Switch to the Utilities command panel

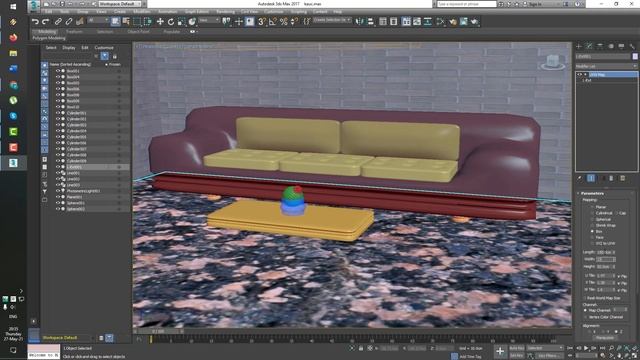click(x=632, y=46)
